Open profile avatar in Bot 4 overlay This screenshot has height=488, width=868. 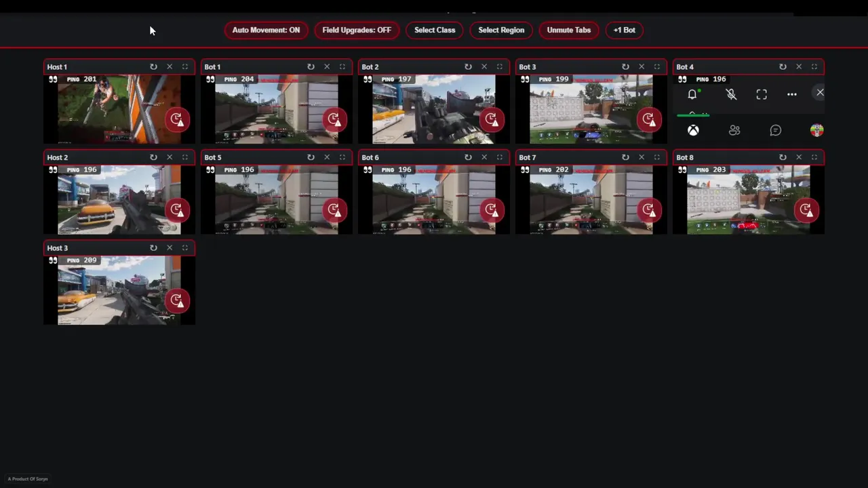click(816, 130)
